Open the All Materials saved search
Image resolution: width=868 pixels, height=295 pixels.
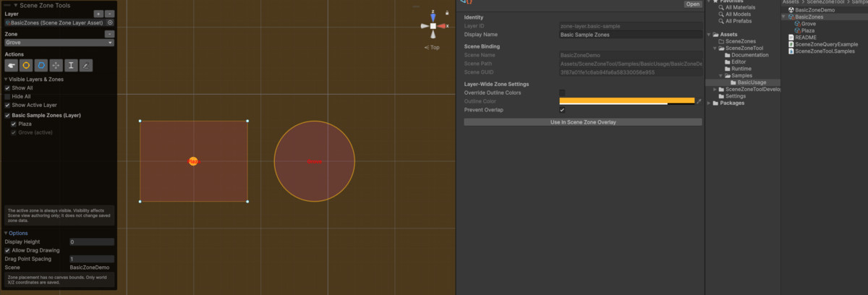(x=736, y=7)
